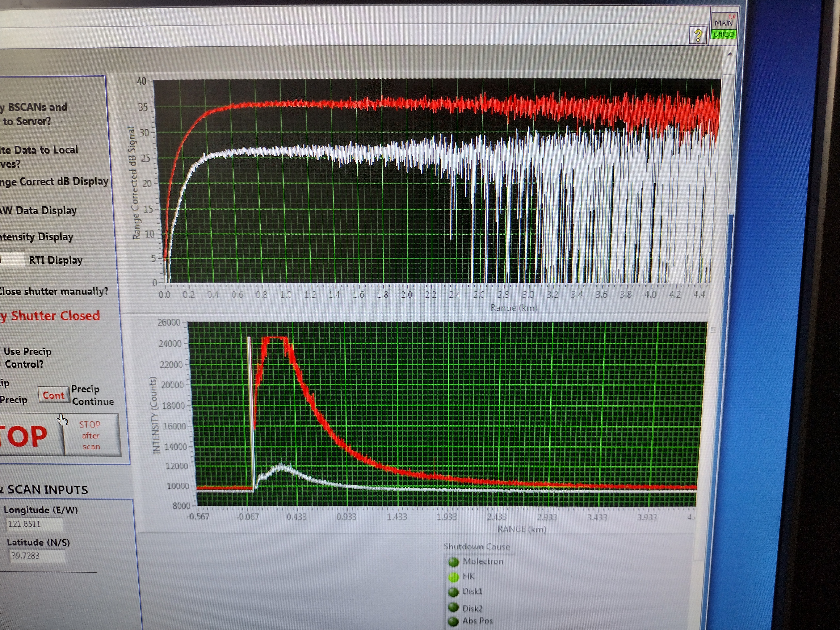
Task: Click the Disk2 shutdown cause indicator LED
Action: coord(453,607)
